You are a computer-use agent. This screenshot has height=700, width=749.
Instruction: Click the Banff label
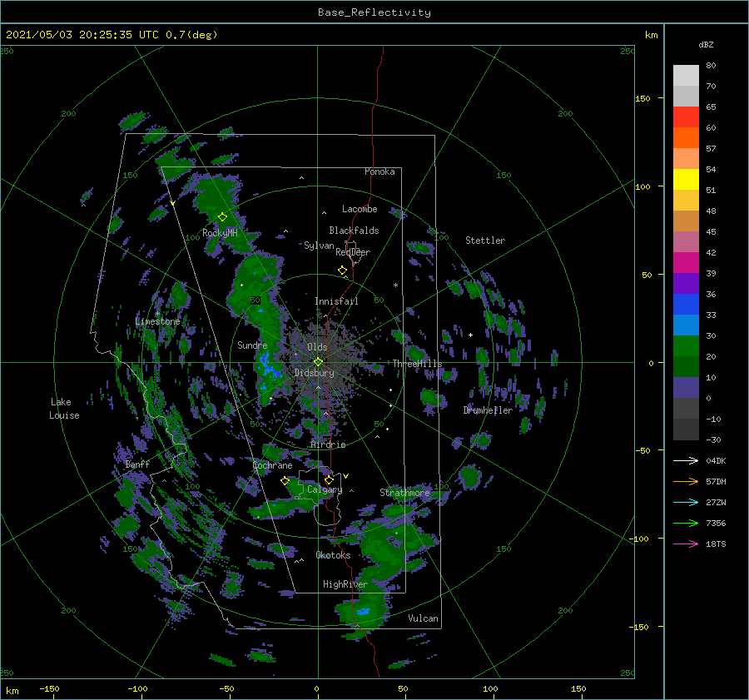[137, 464]
